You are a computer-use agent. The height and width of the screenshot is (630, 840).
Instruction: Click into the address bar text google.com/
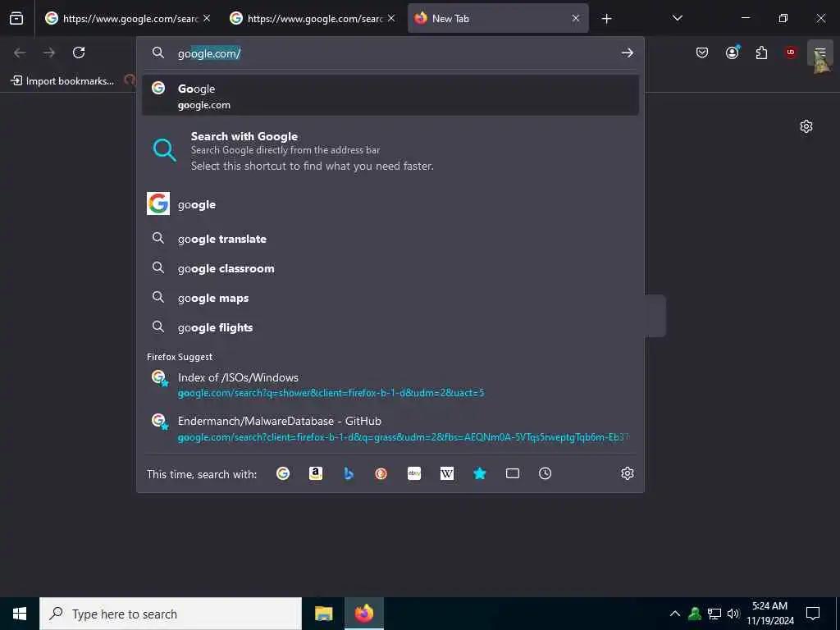point(209,53)
